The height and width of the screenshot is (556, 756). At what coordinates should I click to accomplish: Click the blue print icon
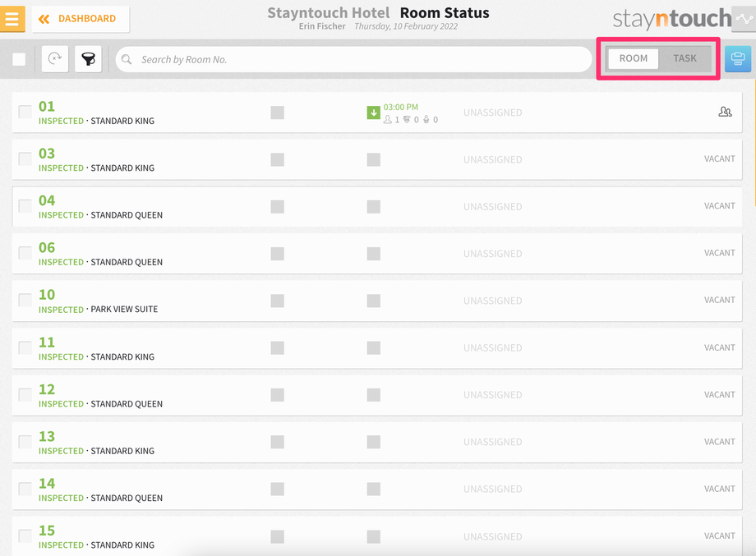[738, 59]
